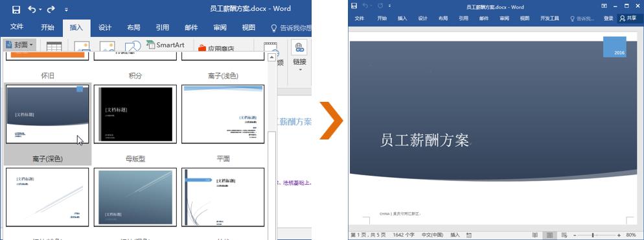Click the gallery scroll-up arrow button
644x240 pixels.
tap(271, 58)
